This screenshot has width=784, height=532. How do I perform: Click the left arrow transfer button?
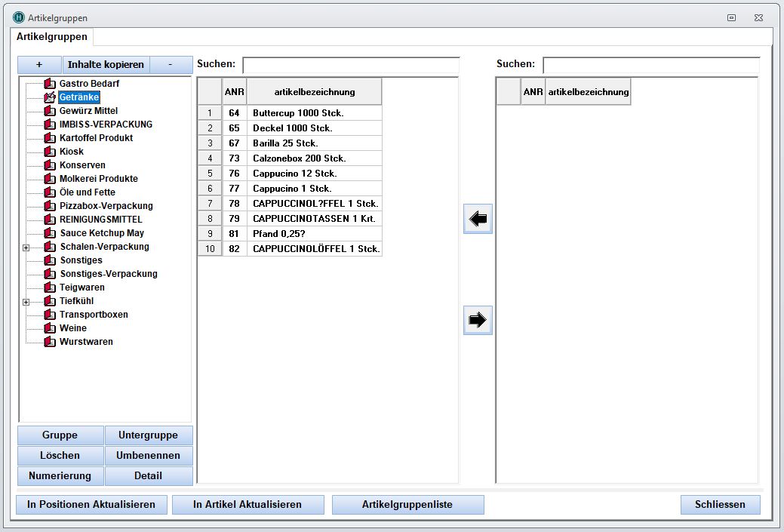(x=478, y=219)
